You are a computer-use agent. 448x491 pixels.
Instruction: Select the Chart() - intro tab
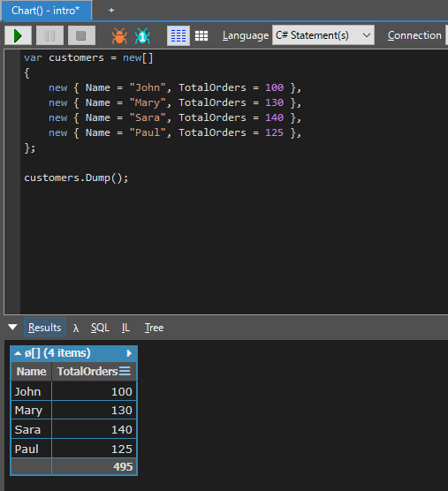tap(46, 11)
